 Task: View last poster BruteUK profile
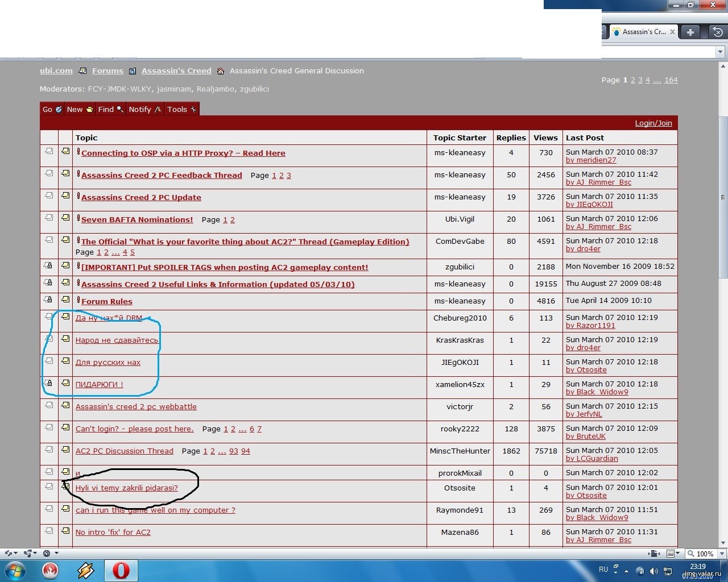coord(586,436)
